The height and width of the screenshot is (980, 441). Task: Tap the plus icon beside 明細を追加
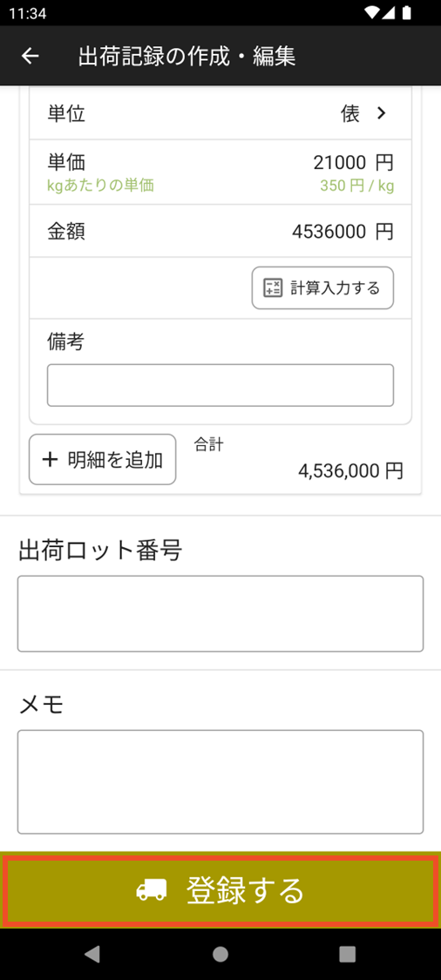point(50,459)
